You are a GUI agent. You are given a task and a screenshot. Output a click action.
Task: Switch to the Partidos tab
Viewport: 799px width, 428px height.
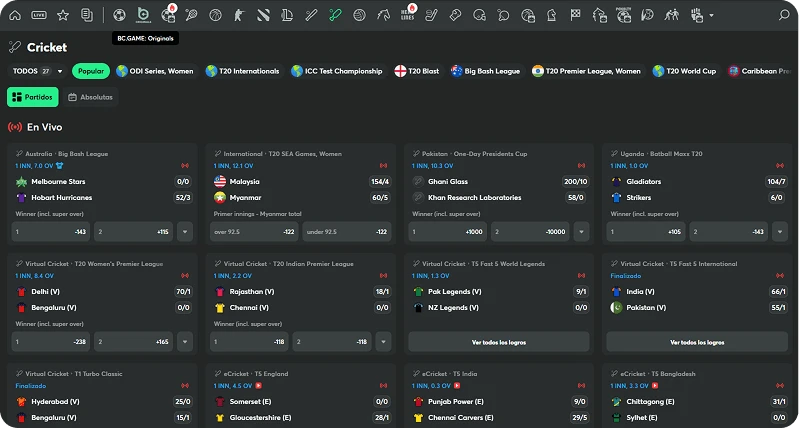[x=32, y=97]
